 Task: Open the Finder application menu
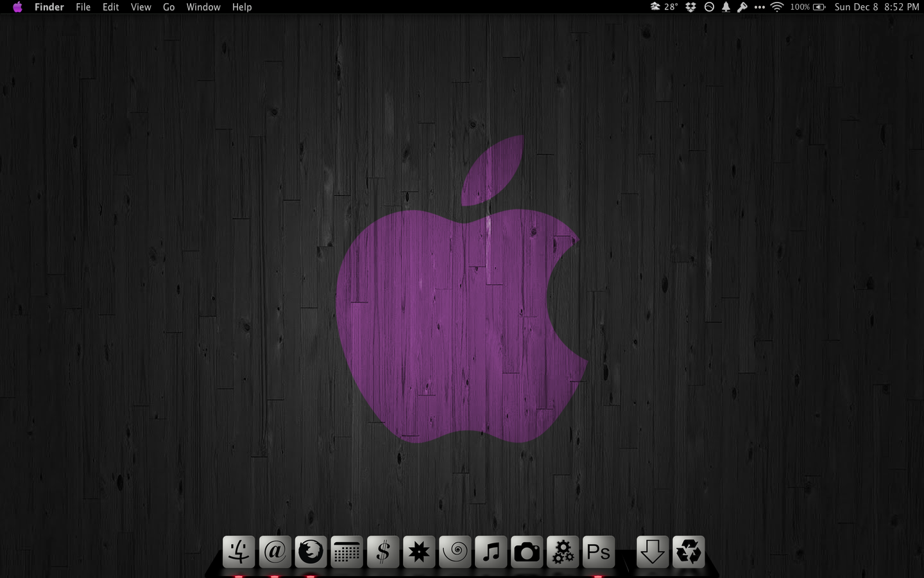pos(49,7)
